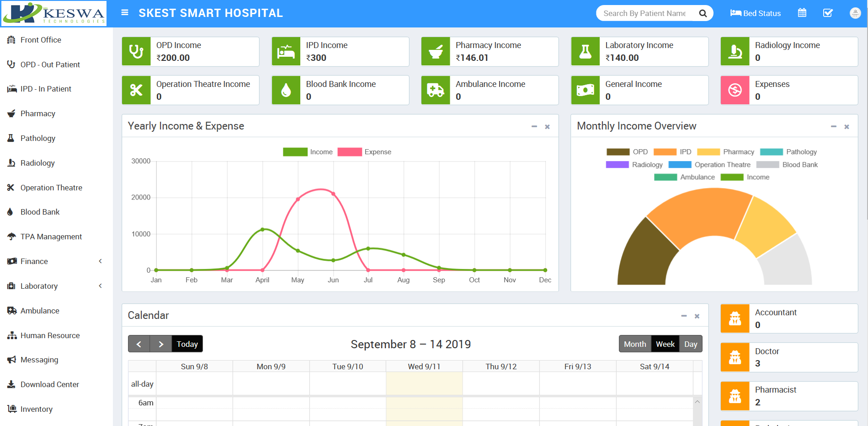Go to previous week in calendar

tap(139, 344)
